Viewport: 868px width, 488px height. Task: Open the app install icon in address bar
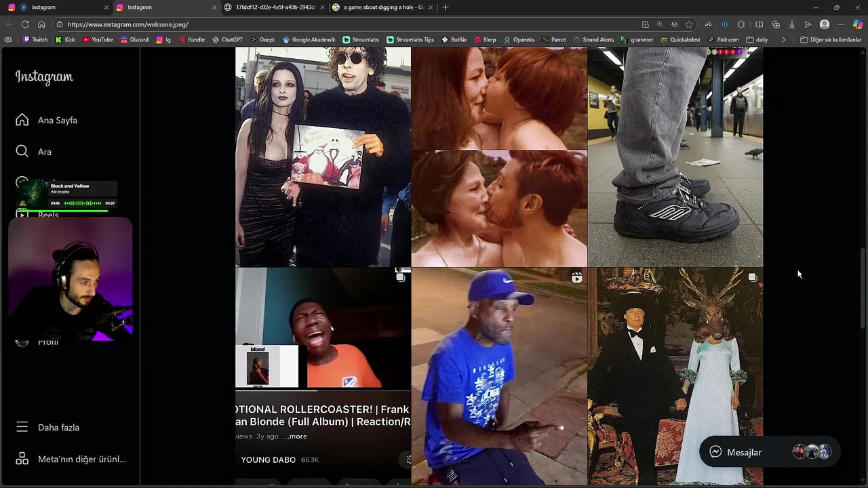pyautogui.click(x=645, y=24)
